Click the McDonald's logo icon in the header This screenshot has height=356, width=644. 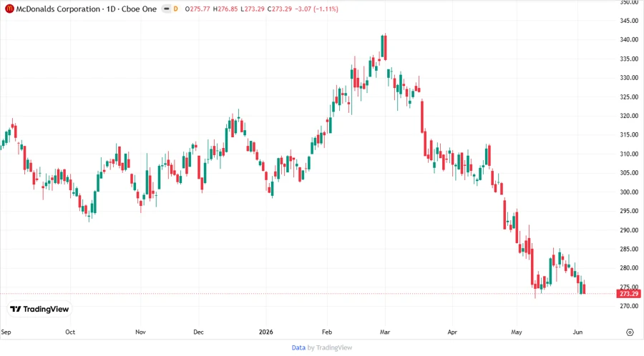9,9
